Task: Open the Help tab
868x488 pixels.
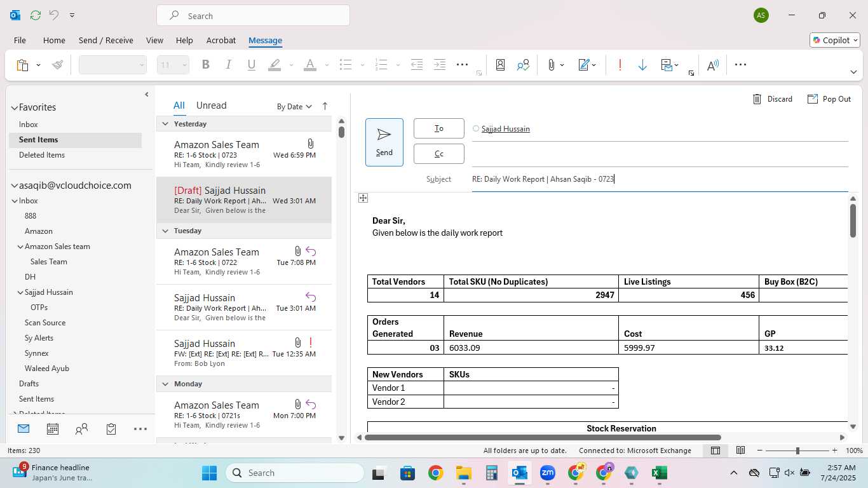Action: (184, 40)
